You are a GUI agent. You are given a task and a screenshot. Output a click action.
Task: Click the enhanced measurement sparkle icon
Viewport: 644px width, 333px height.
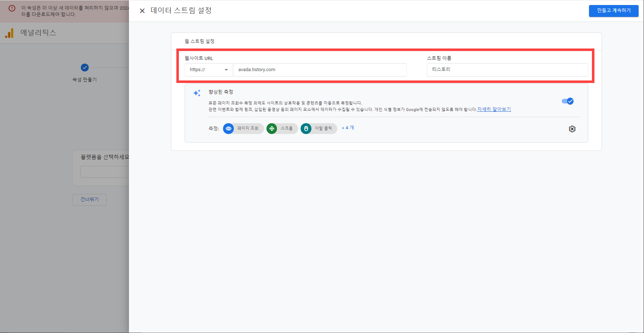click(x=197, y=93)
